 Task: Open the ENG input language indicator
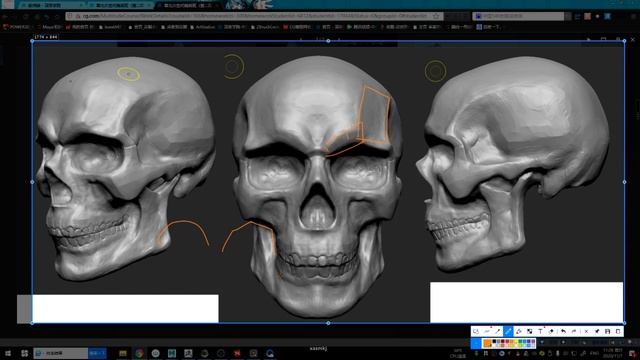pyautogui.click(x=595, y=353)
